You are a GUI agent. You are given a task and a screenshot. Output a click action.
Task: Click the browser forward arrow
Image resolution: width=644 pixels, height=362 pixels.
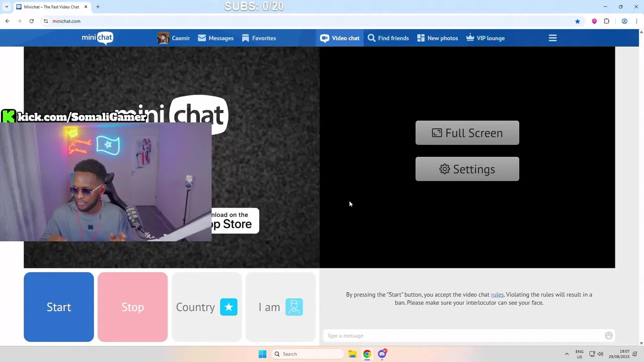click(19, 21)
